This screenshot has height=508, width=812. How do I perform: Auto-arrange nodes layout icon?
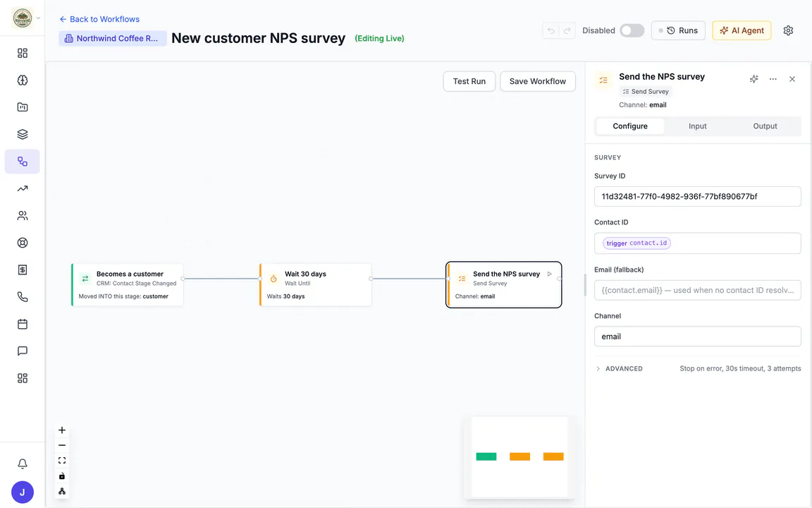pos(61,491)
